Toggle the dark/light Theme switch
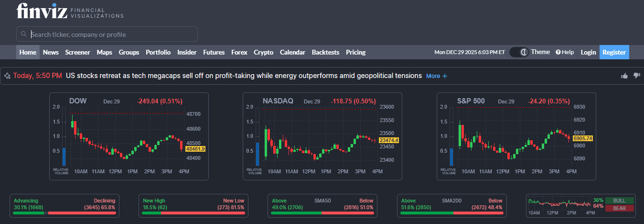 [x=519, y=52]
